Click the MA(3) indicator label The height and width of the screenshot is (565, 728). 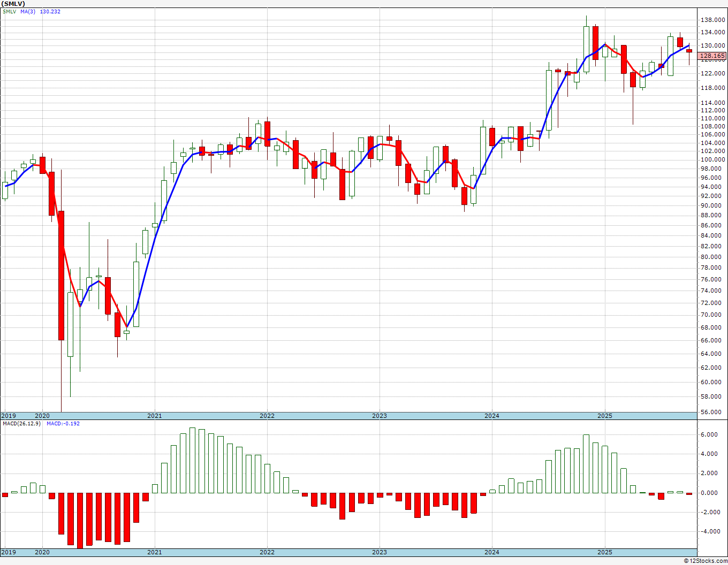pyautogui.click(x=28, y=11)
